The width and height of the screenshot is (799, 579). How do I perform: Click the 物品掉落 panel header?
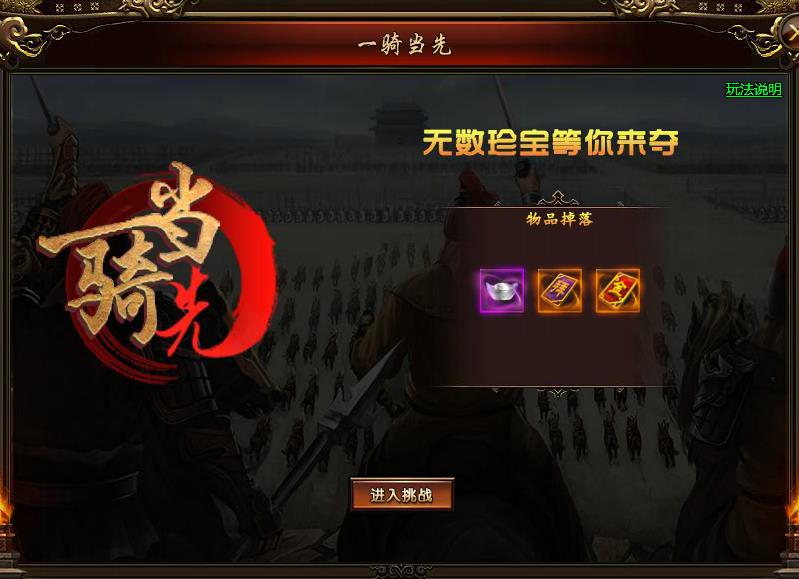[x=560, y=219]
